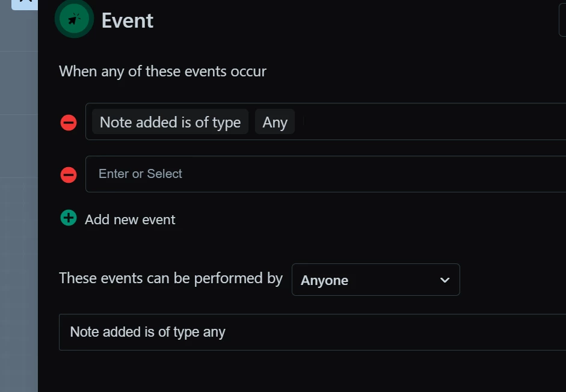
Task: Focus the 'Enter or Select' event field
Action: [x=325, y=174]
